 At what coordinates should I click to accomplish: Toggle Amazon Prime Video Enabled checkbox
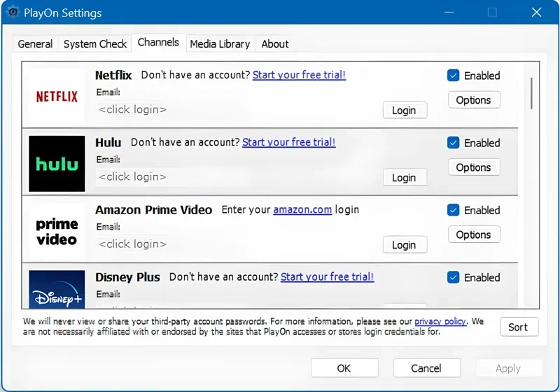coord(454,210)
